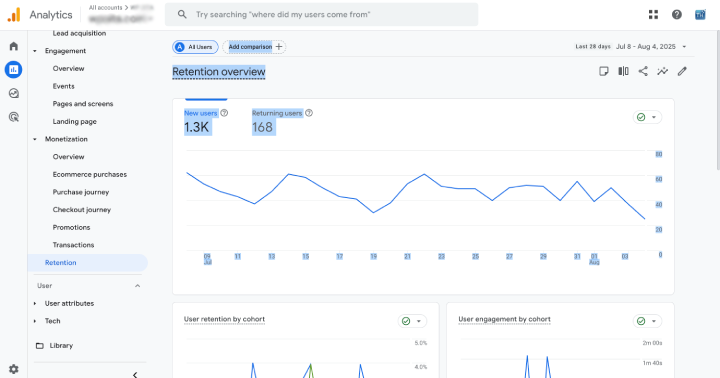
Task: Open Admin settings gear
Action: pyautogui.click(x=14, y=369)
